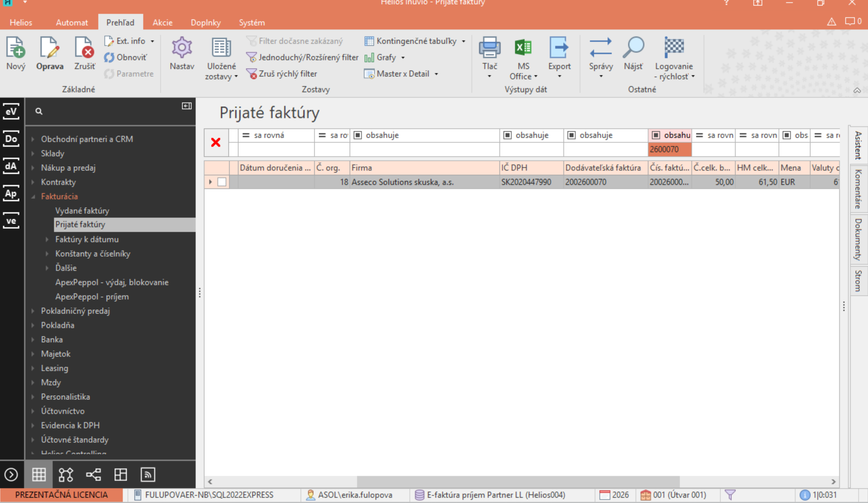Expand Obchodní partneri a CRM node

(x=33, y=139)
